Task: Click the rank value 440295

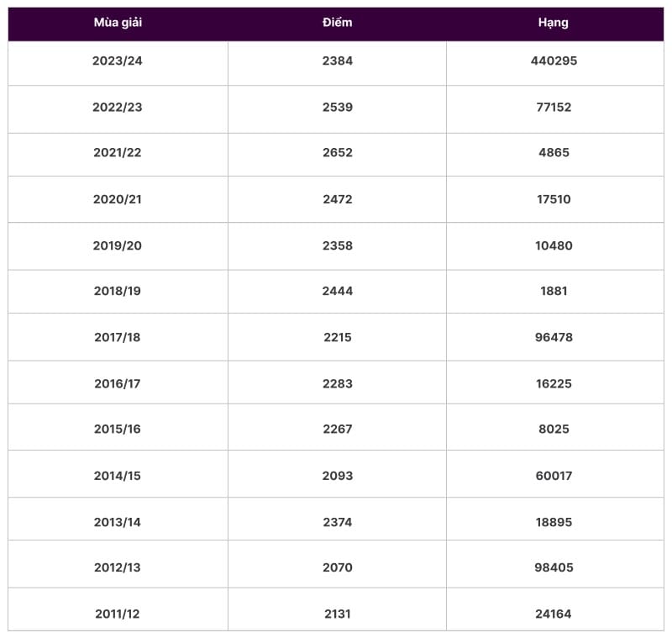Action: (554, 61)
